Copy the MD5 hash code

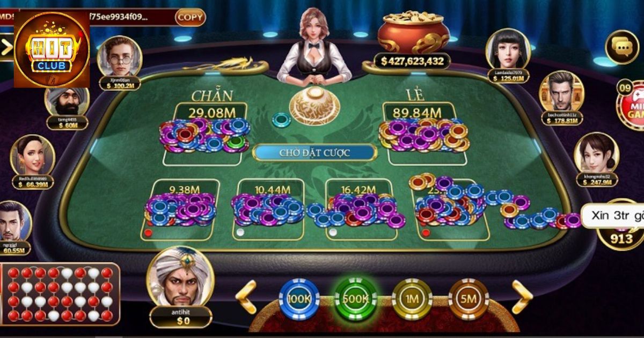pyautogui.click(x=190, y=17)
